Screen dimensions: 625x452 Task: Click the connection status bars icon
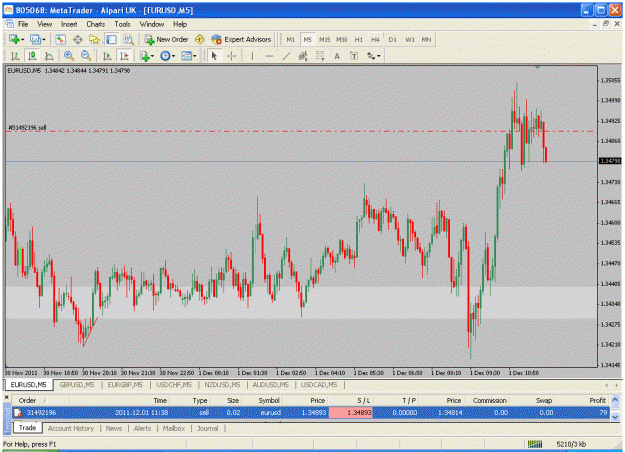click(535, 444)
